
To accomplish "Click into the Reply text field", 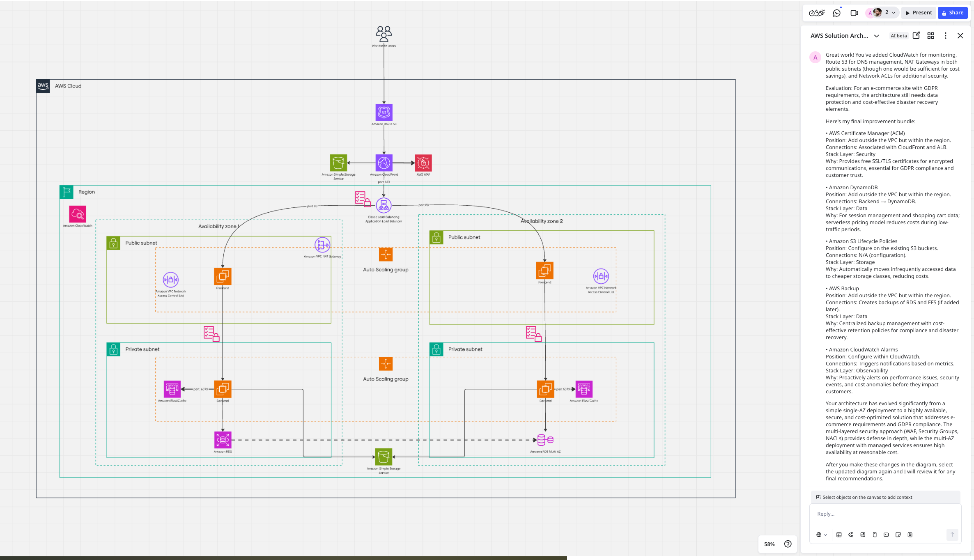I will pos(883,514).
